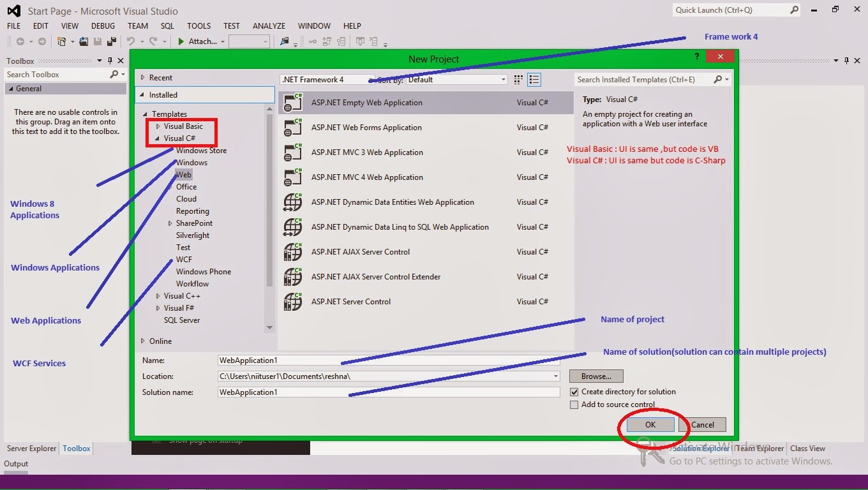This screenshot has width=868, height=490.
Task: Switch templates to Small Icons view
Action: 534,79
